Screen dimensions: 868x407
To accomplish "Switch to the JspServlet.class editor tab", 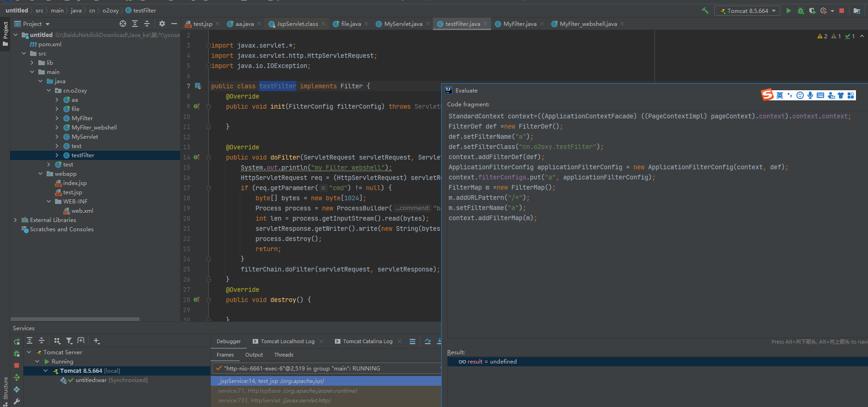I will tap(297, 24).
